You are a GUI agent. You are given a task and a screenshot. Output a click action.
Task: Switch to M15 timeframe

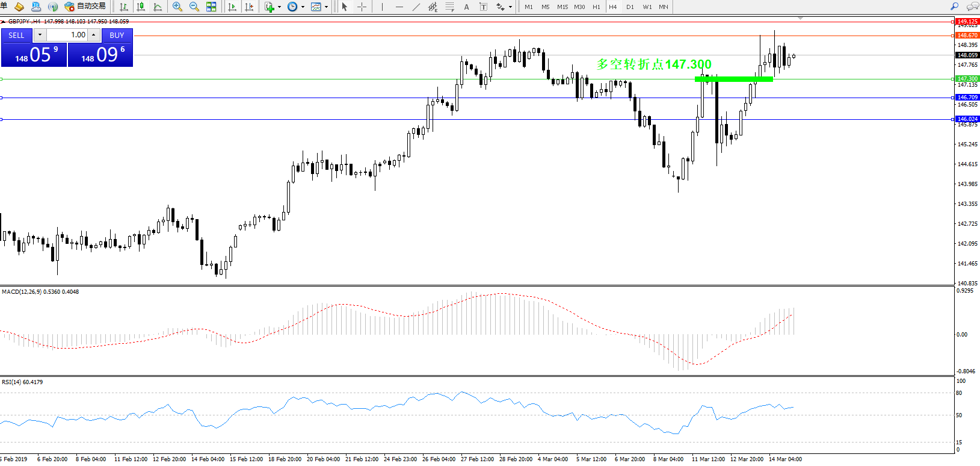pos(562,7)
